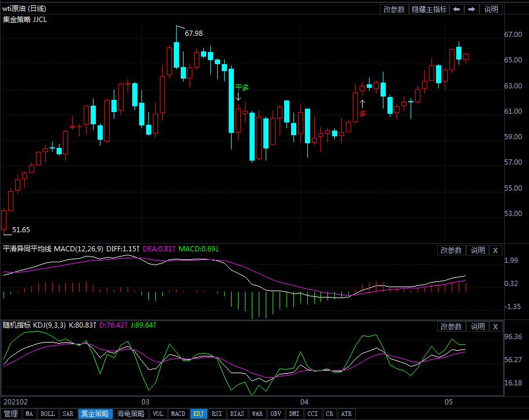529x420 pixels.
Task: Click the 67.98 high price marker
Action: coord(193,34)
